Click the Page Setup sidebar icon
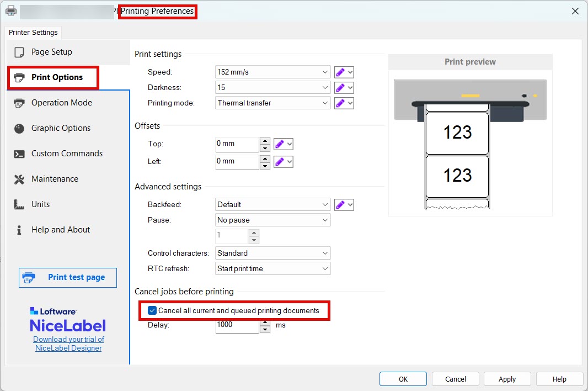Viewport: 588px width, 391px height. pyautogui.click(x=19, y=52)
